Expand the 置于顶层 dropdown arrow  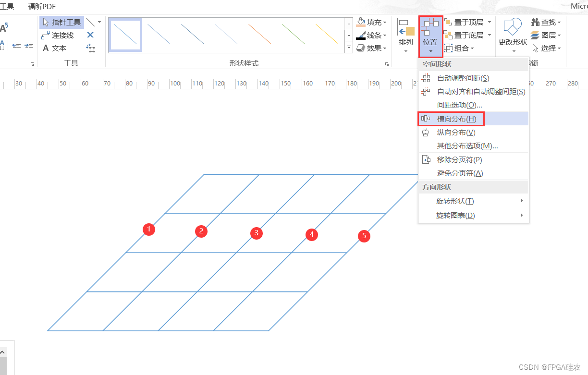pyautogui.click(x=490, y=22)
